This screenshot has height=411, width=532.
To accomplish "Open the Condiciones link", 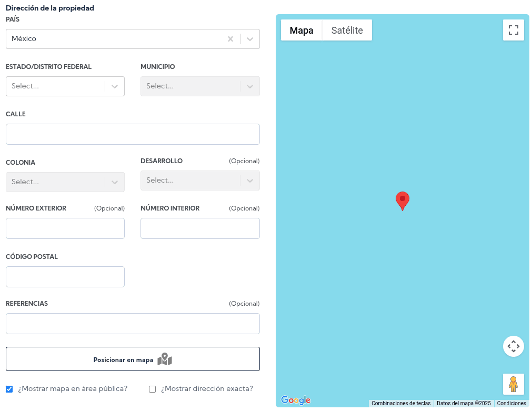I will 511,404.
